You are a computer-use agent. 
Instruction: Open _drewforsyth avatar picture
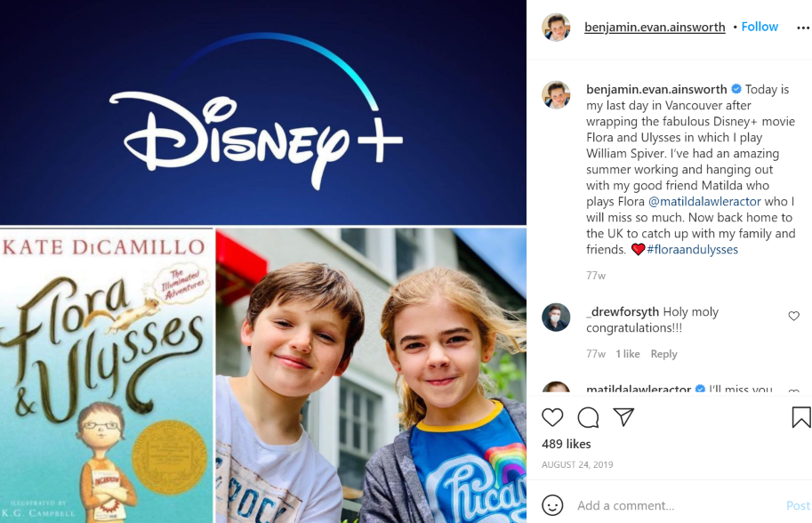point(556,317)
